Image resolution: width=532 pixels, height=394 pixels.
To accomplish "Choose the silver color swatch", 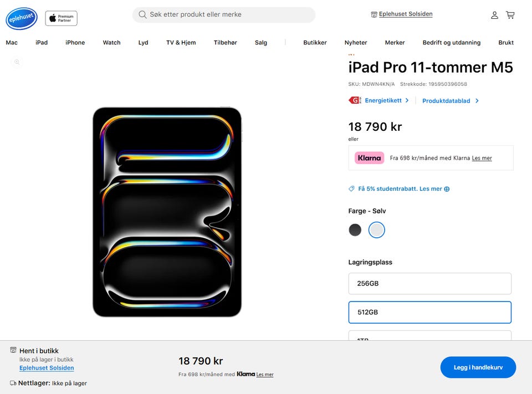I will (x=376, y=230).
